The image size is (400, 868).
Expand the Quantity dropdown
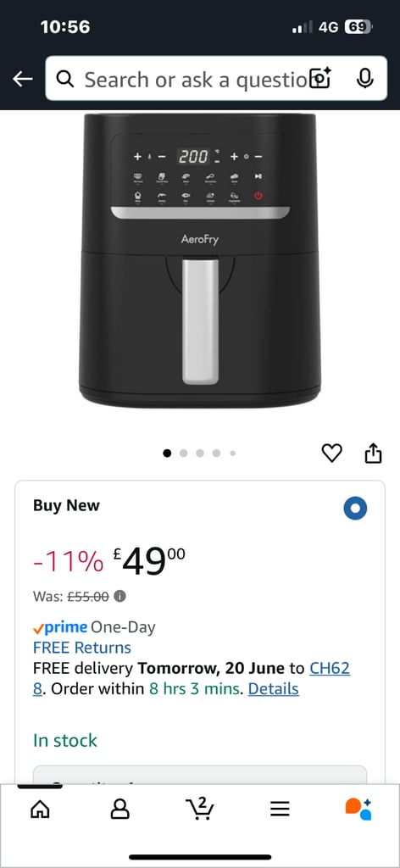coord(200,775)
